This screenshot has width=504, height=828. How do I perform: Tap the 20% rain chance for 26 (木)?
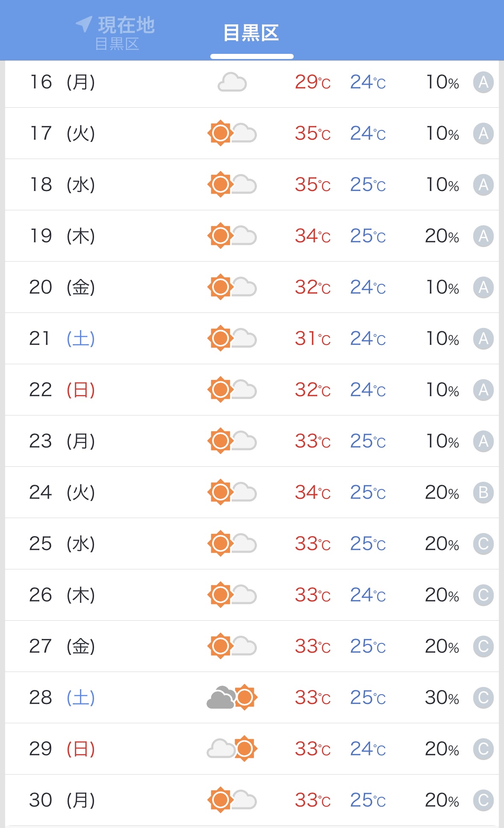pyautogui.click(x=442, y=595)
